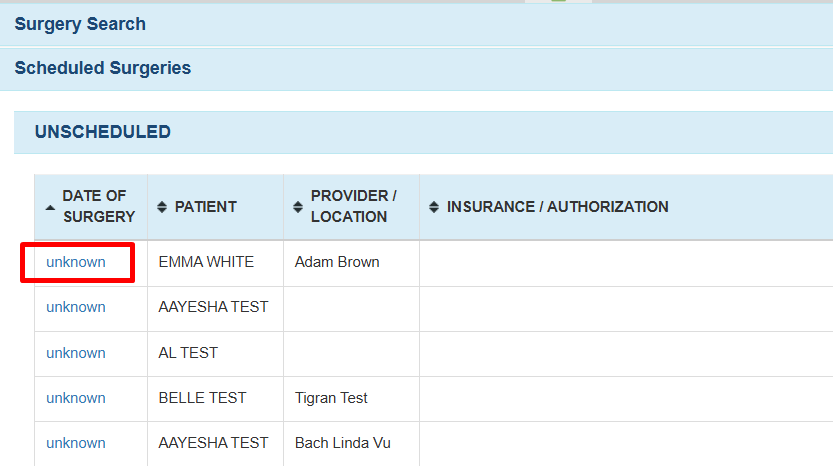The image size is (833, 466).
Task: Open unknown date link in second table row
Action: [x=76, y=307]
